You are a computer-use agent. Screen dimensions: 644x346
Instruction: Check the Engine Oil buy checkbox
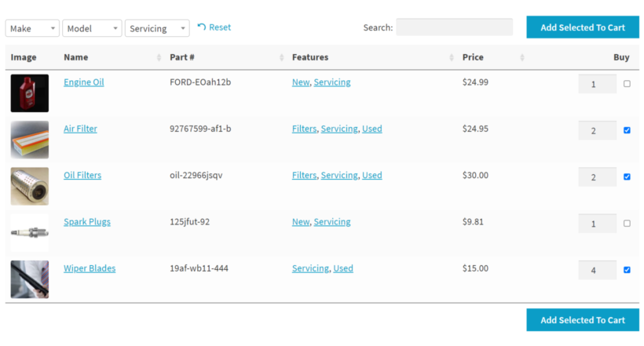point(627,84)
